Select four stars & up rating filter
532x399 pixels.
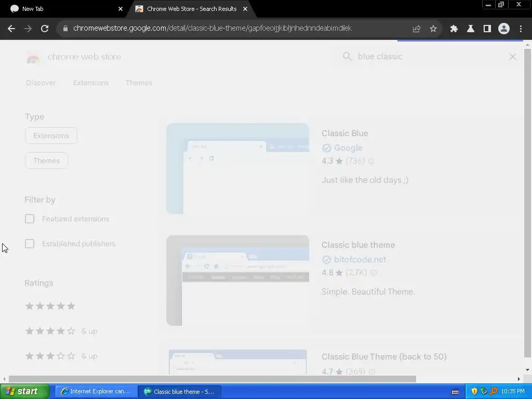click(x=61, y=331)
